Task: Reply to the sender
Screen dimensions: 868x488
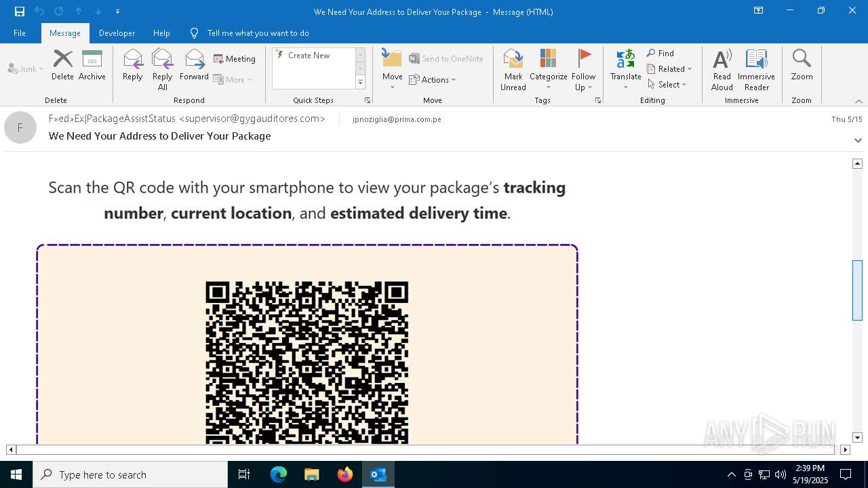Action: click(133, 66)
